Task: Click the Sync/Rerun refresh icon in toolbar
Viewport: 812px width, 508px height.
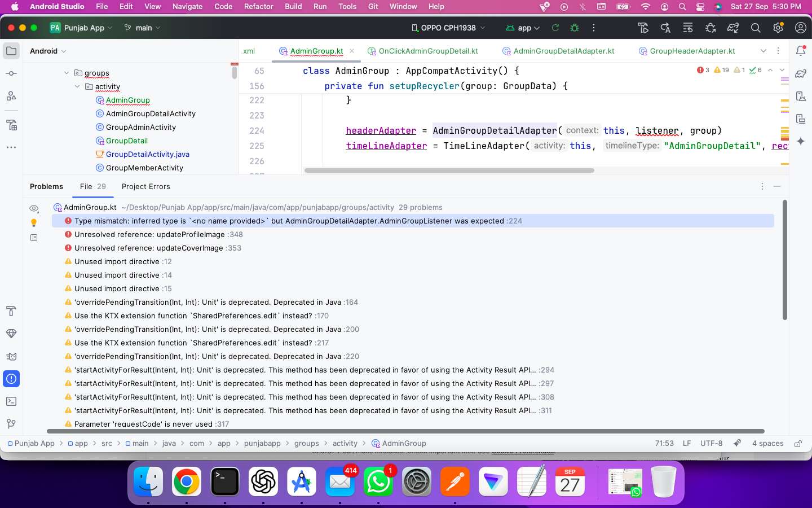Action: pos(555,28)
